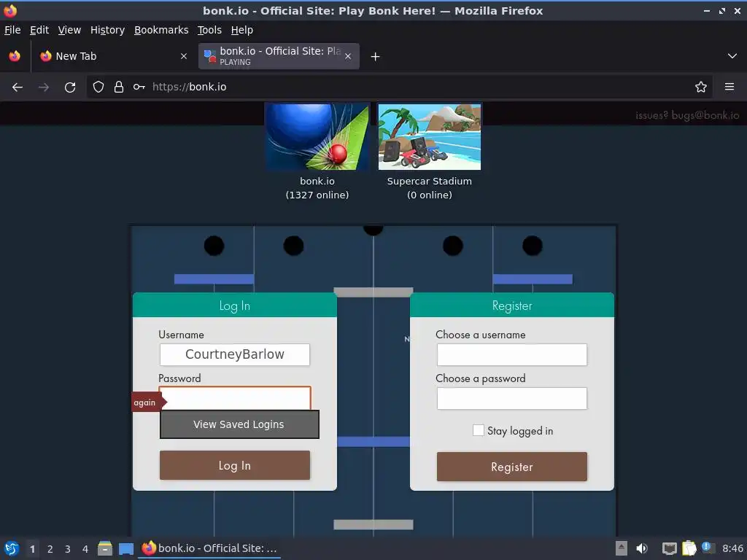Reload the bonk.io page
This screenshot has width=747, height=560.
pos(70,87)
